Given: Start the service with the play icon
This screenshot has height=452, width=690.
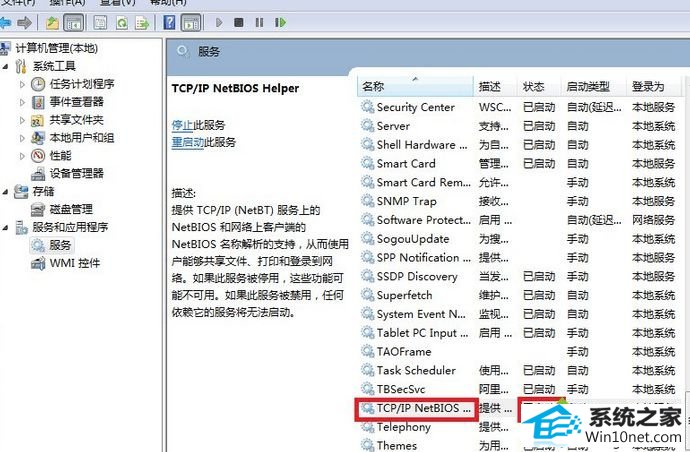Looking at the screenshot, I should click(219, 22).
